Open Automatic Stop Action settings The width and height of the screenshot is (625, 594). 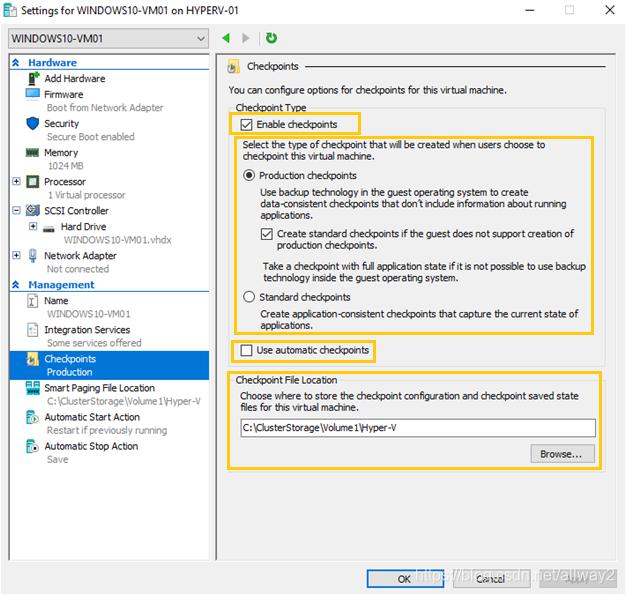(x=91, y=446)
